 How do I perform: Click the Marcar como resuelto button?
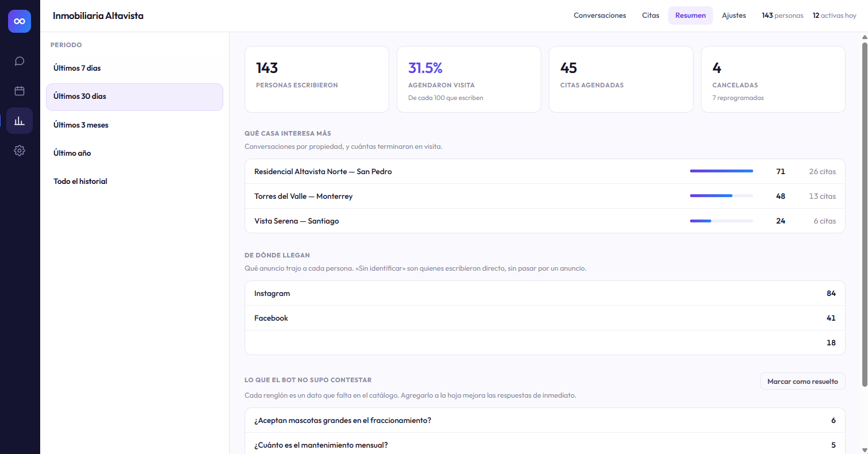click(x=803, y=381)
